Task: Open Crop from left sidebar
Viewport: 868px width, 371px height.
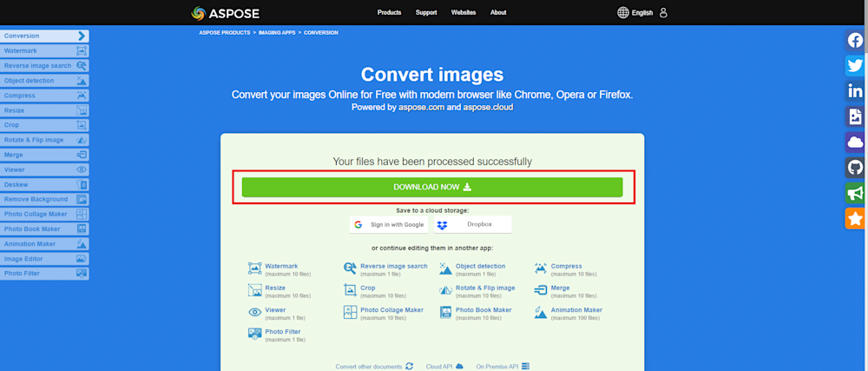Action: pos(44,125)
